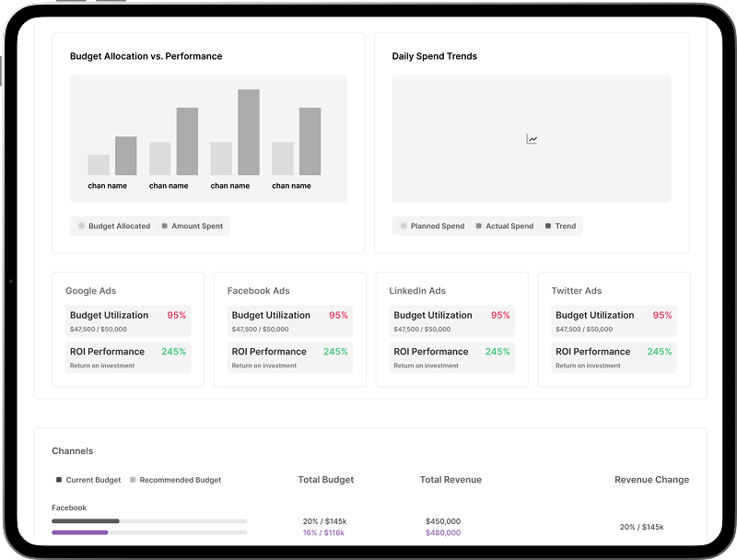737x560 pixels.
Task: Click the purple 16% / $116k value
Action: [323, 532]
